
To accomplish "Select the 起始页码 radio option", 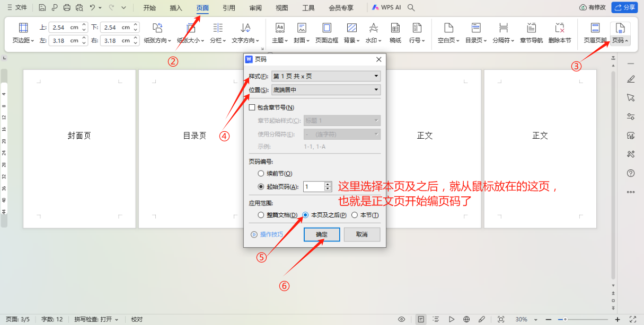I will pyautogui.click(x=260, y=186).
